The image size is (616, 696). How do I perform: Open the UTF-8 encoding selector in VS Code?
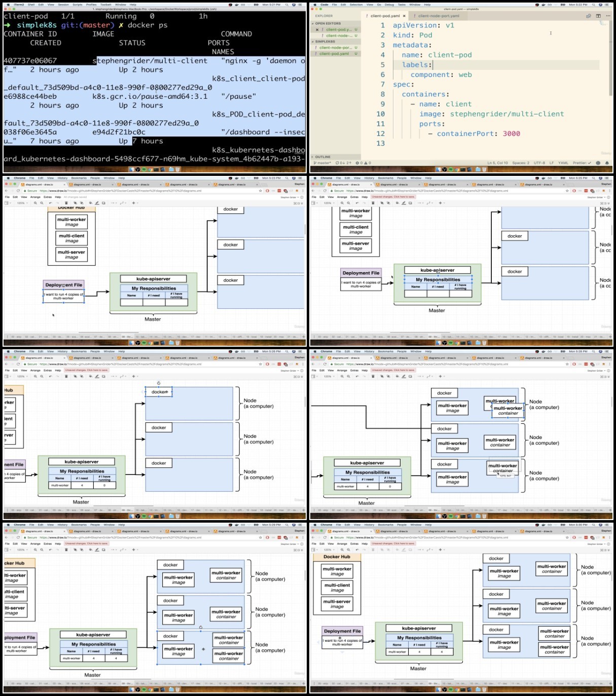click(x=539, y=163)
